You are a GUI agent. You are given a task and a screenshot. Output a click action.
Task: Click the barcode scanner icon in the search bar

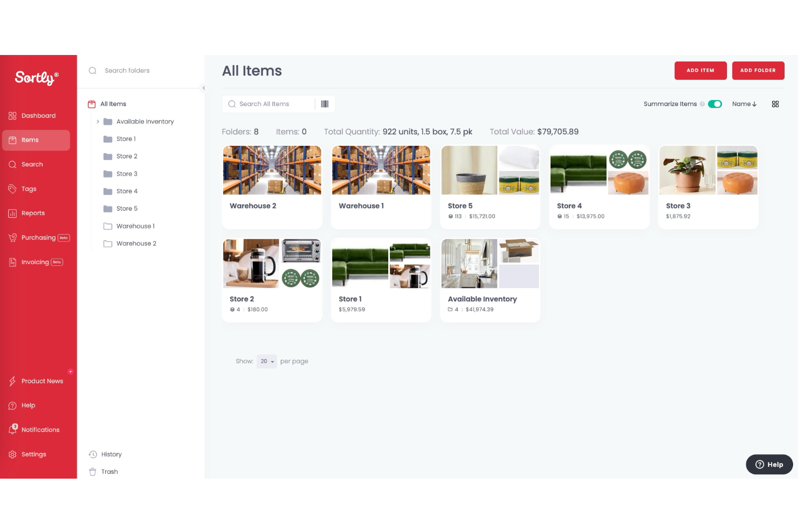pos(324,103)
